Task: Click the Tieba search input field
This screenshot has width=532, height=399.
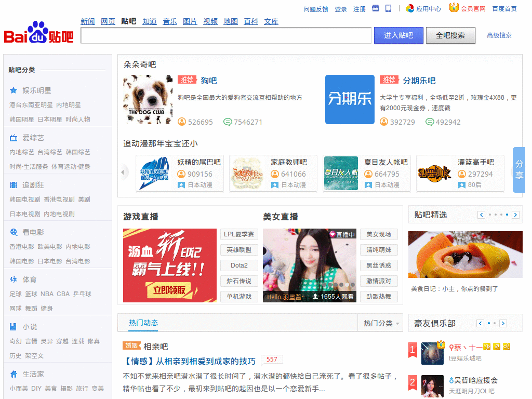Action: point(226,35)
